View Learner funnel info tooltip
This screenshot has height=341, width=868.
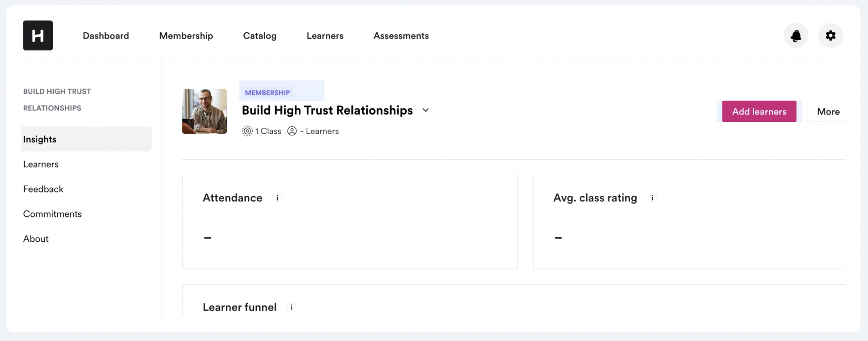click(x=292, y=307)
